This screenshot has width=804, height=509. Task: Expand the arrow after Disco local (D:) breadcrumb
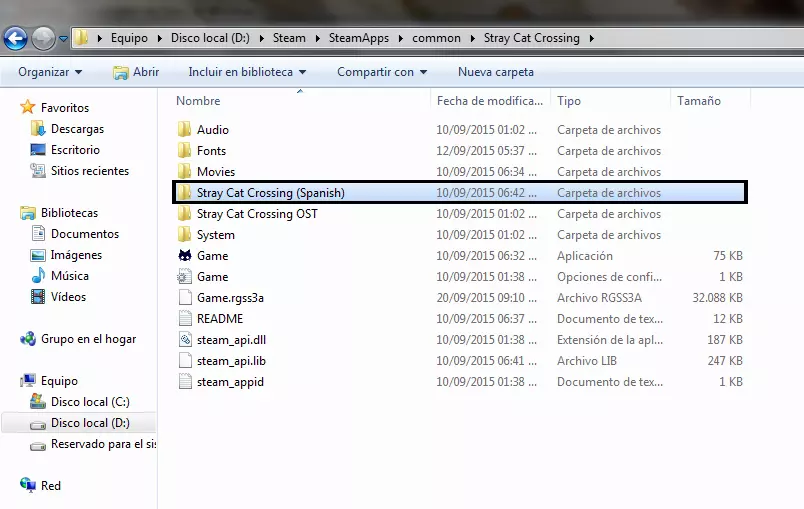[262, 38]
